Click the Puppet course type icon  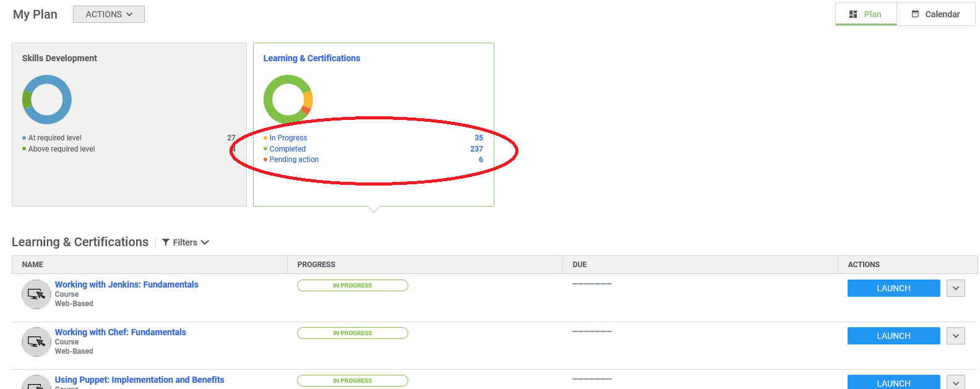click(37, 383)
